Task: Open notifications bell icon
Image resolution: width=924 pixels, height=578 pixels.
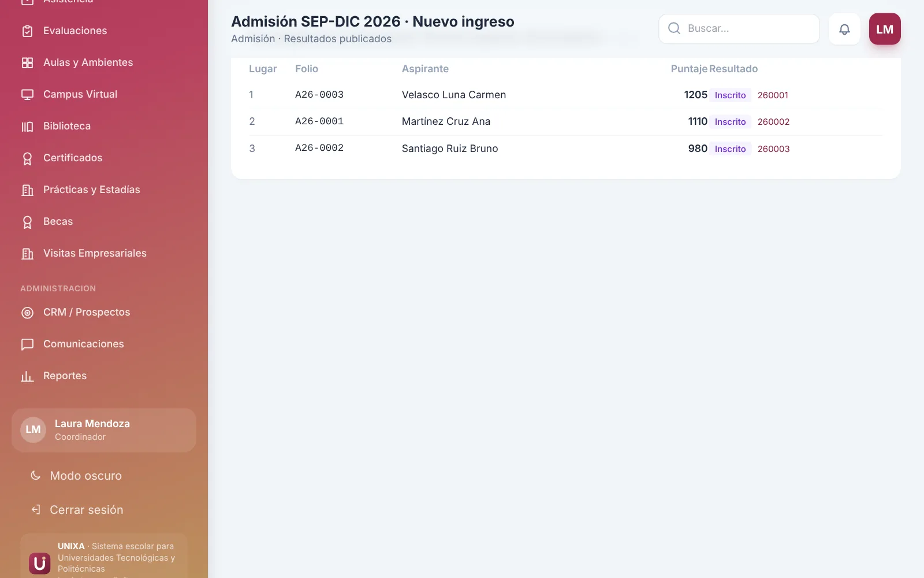Action: coord(844,29)
